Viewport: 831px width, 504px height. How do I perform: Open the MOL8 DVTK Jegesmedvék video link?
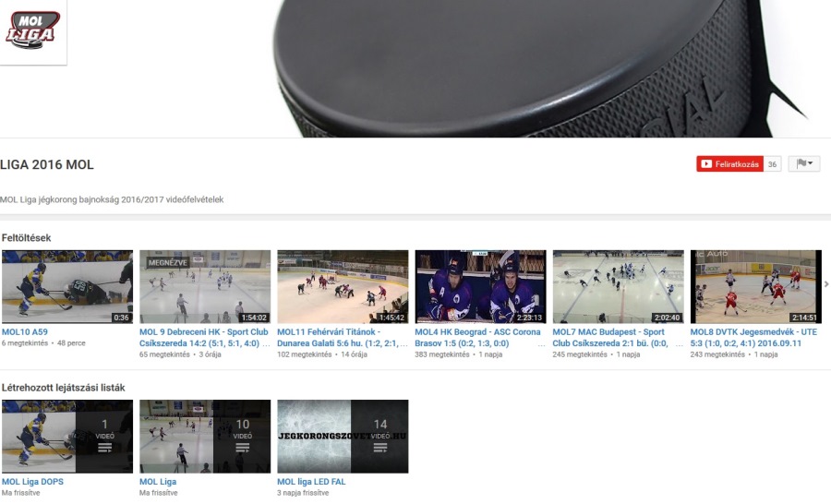tap(753, 337)
